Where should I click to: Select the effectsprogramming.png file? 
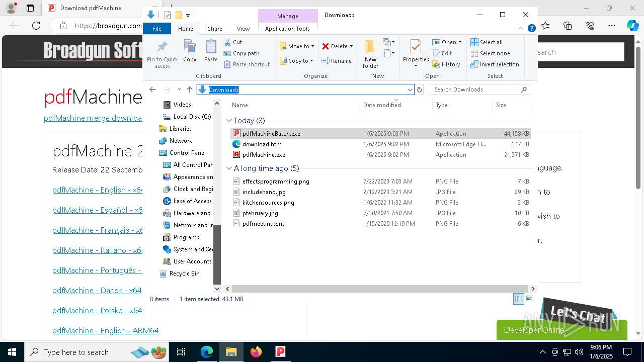(x=381, y=182)
